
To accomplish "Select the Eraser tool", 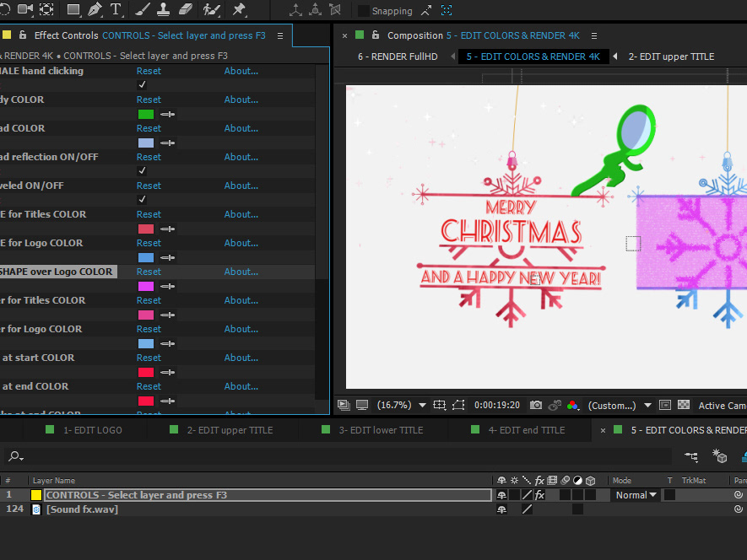I will coord(186,9).
